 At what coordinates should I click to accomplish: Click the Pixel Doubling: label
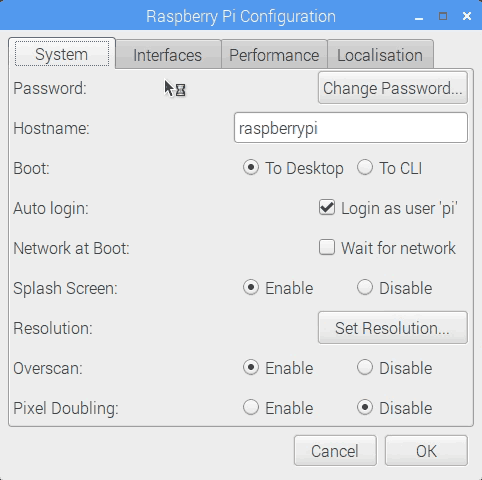(66, 408)
